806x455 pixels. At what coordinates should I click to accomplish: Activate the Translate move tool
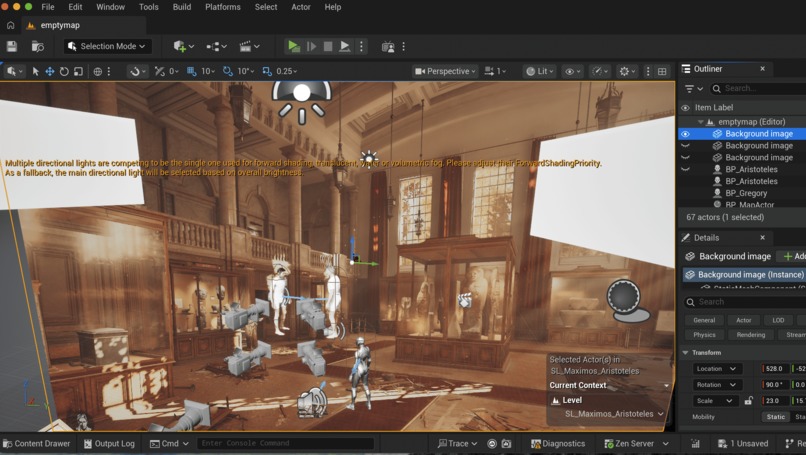49,71
